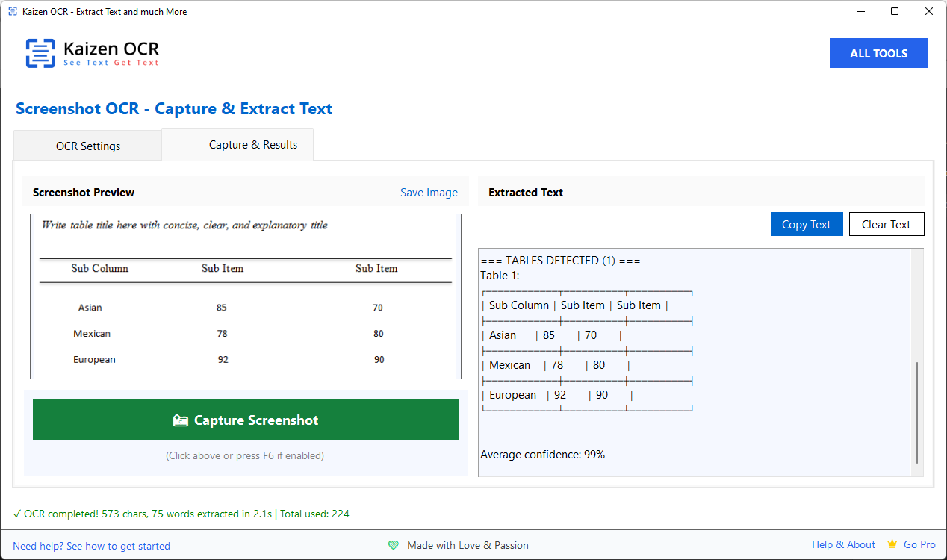Clear the extracted text
Image resolution: width=947 pixels, height=560 pixels.
[887, 224]
